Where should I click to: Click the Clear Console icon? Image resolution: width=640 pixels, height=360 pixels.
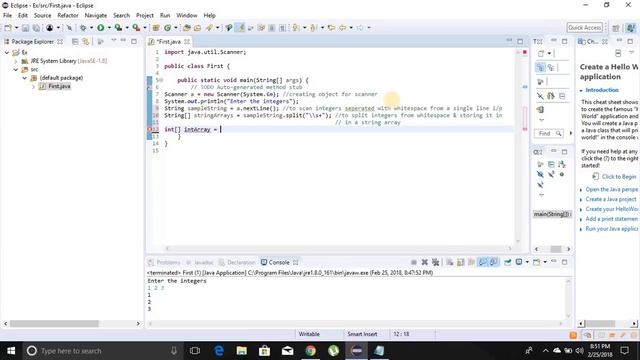(x=450, y=262)
